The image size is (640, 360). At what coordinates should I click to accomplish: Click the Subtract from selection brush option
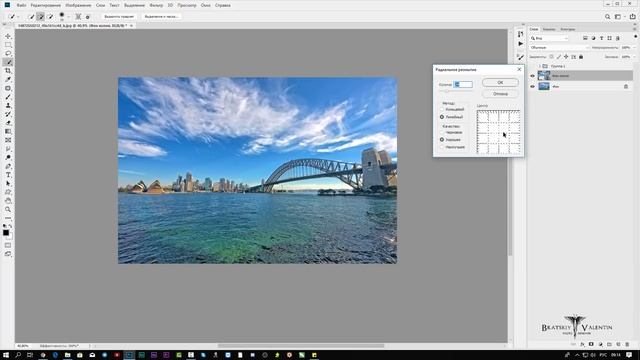coord(50,17)
